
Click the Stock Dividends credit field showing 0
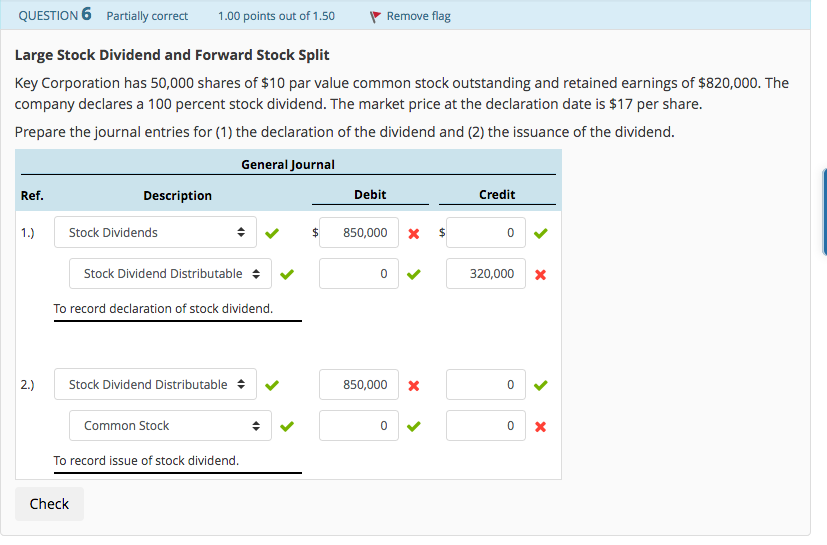pyautogui.click(x=486, y=232)
